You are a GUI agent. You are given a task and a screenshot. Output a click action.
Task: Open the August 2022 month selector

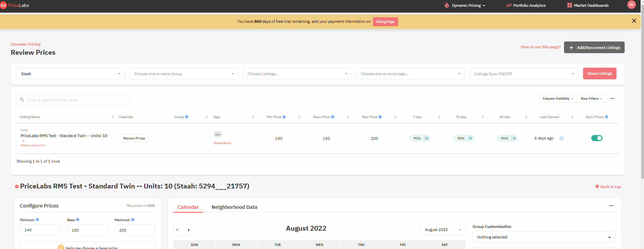point(443,230)
